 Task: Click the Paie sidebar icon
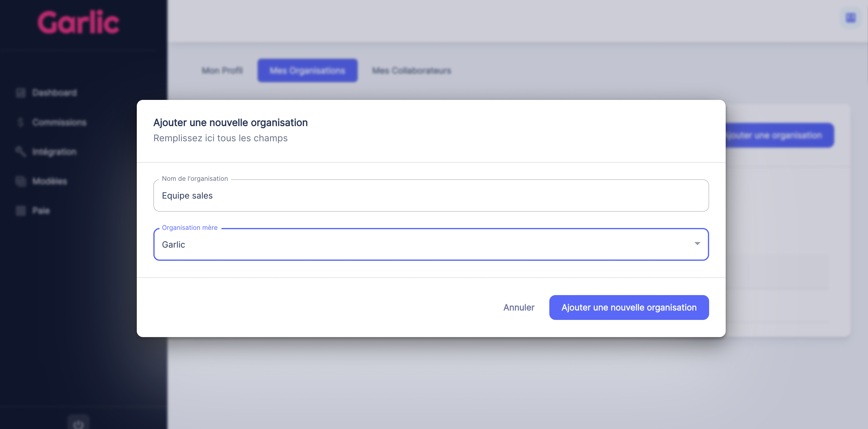(21, 211)
